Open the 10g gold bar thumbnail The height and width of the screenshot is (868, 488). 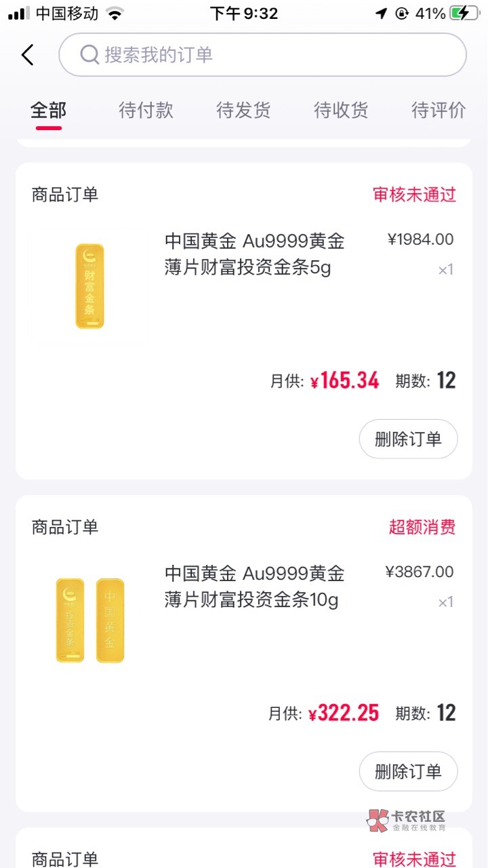coord(89,620)
